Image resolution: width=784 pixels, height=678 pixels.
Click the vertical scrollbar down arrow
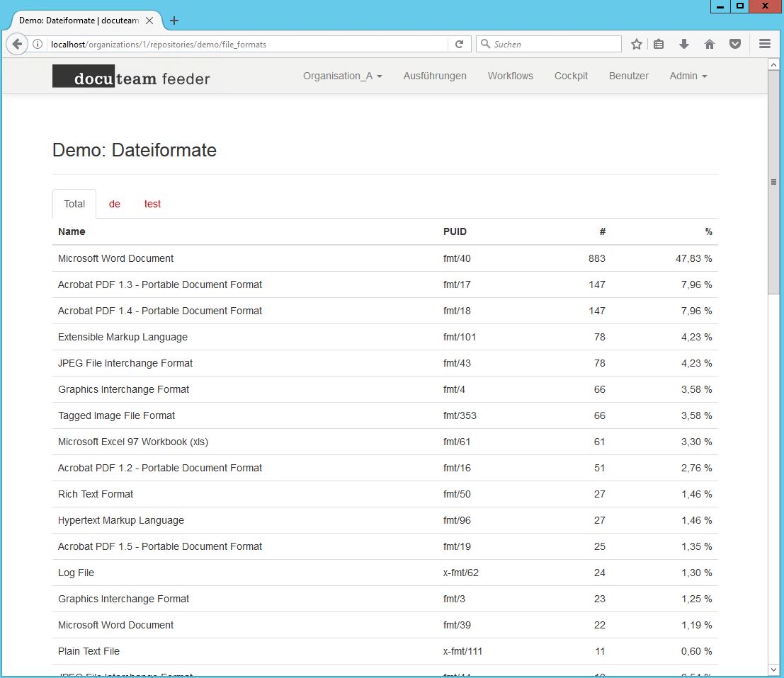[x=773, y=669]
